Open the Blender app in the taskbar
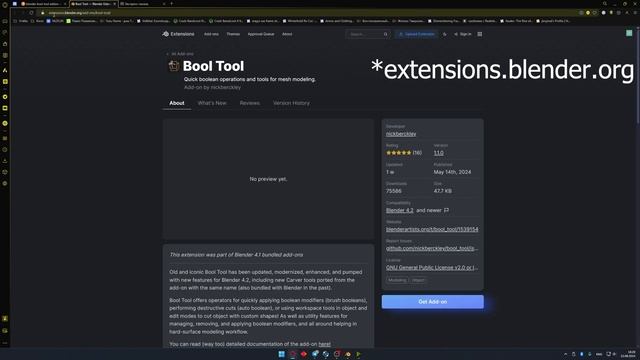Screen dimensions: 640x360 coord(347,354)
